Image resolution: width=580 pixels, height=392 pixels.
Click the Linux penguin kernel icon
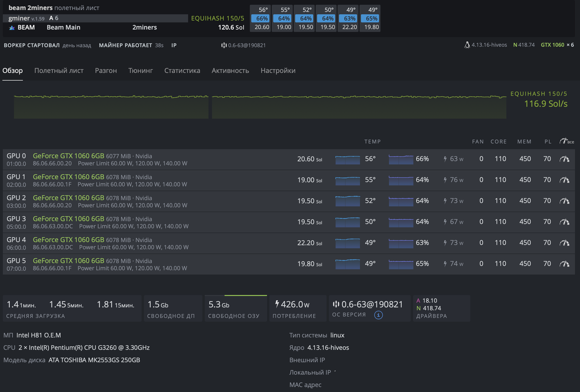click(467, 45)
